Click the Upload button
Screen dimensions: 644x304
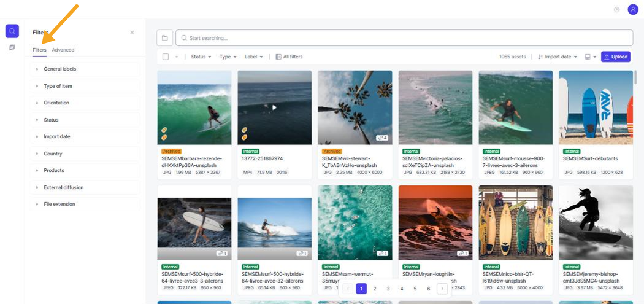click(616, 57)
